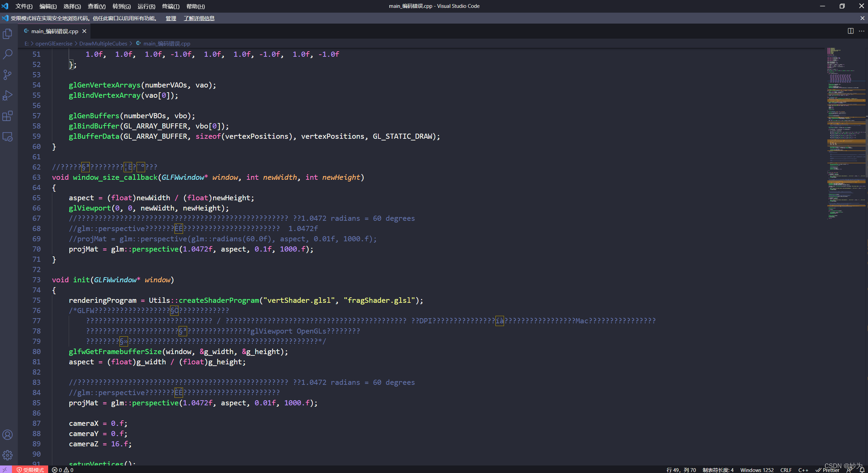Click line number 73 in the gutter
This screenshot has width=868, height=473.
coord(37,280)
